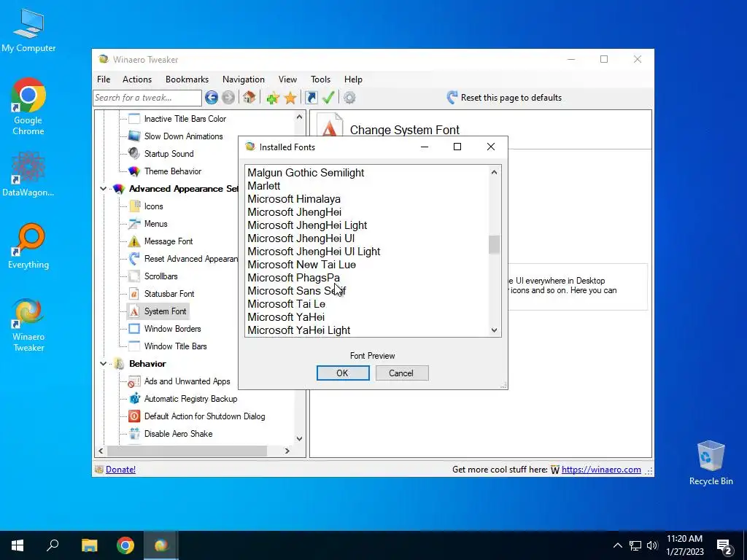This screenshot has height=560, width=747.
Task: Click font list scroll down arrow
Action: tap(494, 330)
